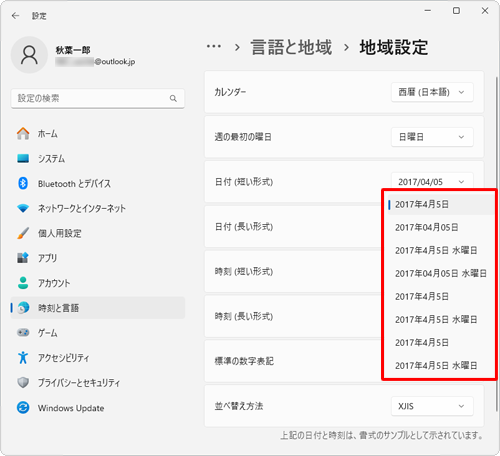The image size is (500, 456).
Task: Go to アクセシビリティ settings
Action: [98, 358]
